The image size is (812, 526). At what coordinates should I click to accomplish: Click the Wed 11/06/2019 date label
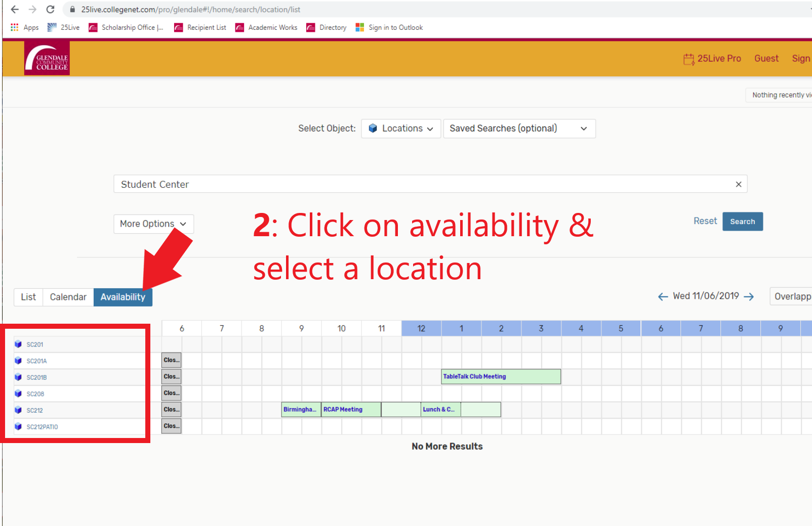706,296
